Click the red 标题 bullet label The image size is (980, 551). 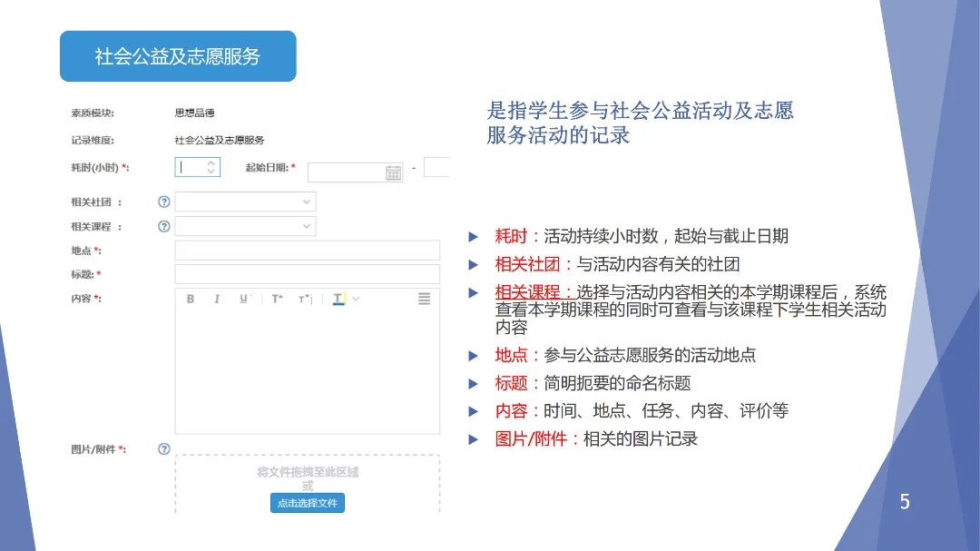click(x=511, y=383)
